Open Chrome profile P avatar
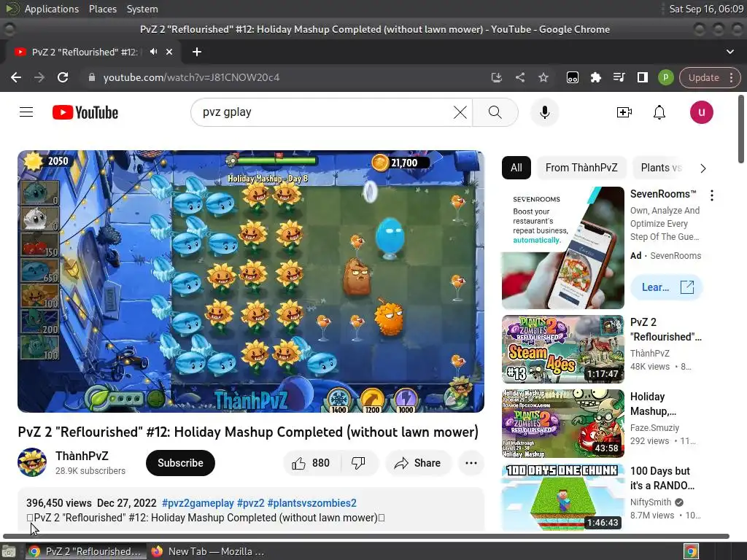 tap(665, 77)
